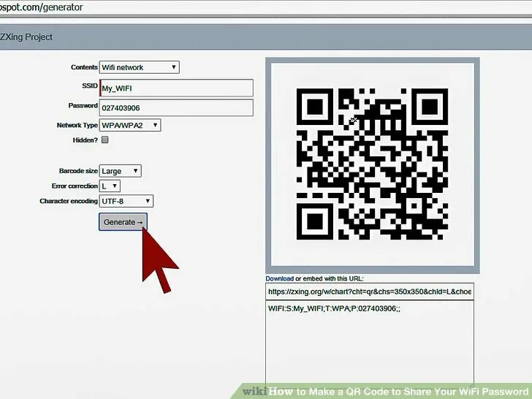Click the Password field containing 027403906
532x399 pixels.
(x=176, y=108)
